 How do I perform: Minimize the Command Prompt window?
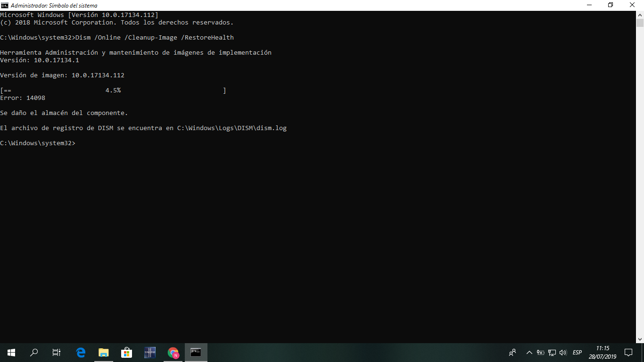click(589, 5)
